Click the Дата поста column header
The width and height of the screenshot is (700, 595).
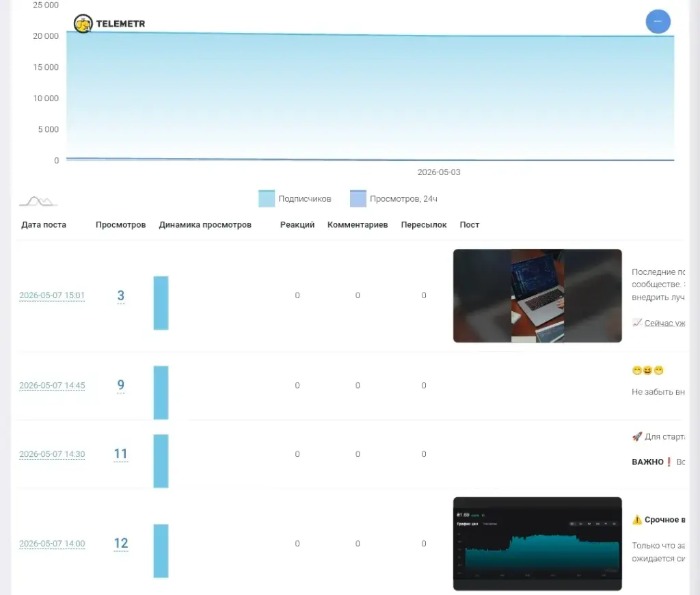coord(44,225)
